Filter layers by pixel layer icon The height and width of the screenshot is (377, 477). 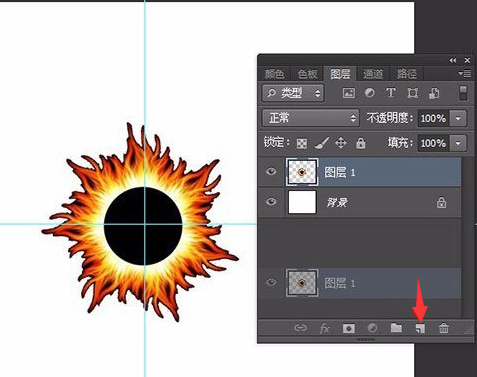click(349, 93)
